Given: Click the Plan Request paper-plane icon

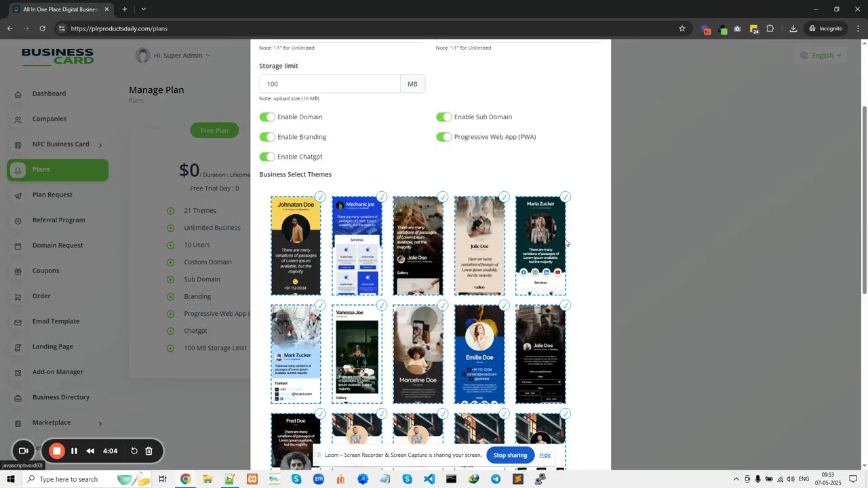Looking at the screenshot, I should point(18,195).
